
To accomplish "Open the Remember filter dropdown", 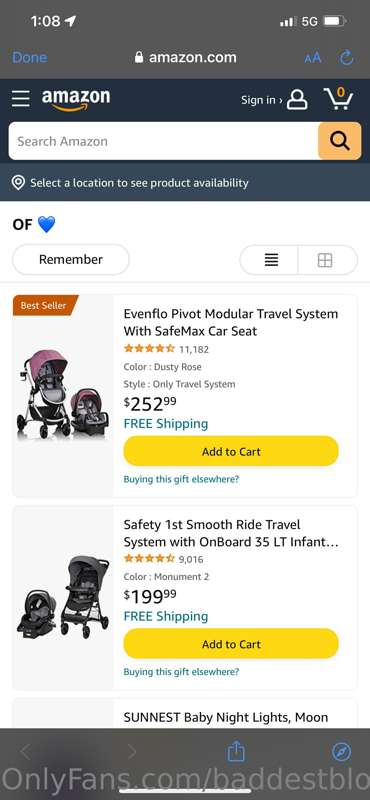I will 71,259.
